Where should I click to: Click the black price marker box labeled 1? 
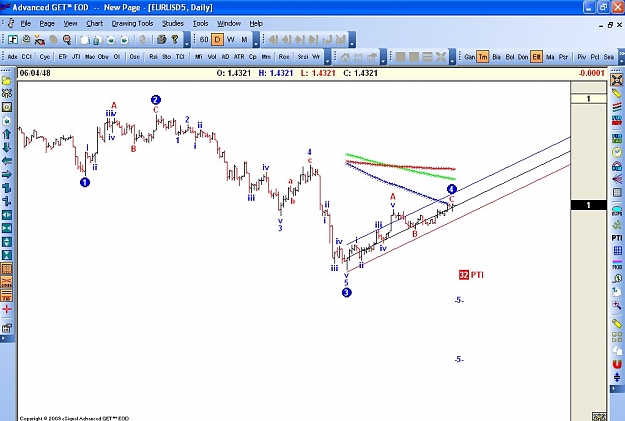point(589,205)
